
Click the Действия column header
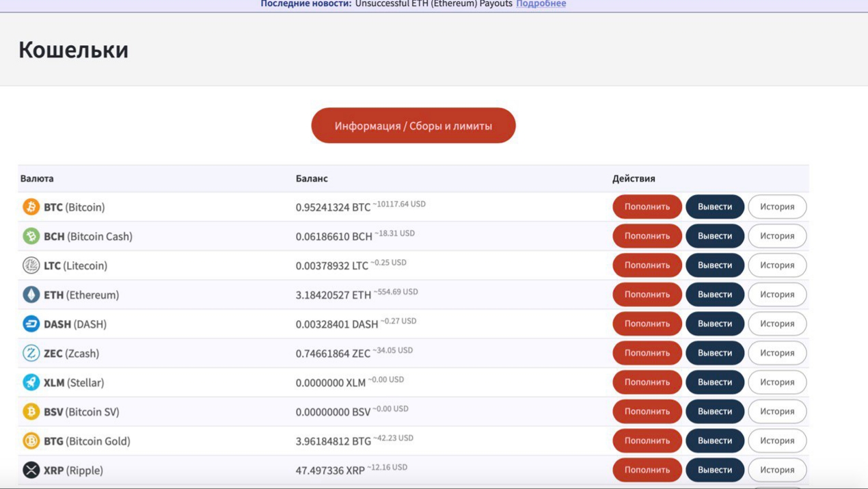[634, 179]
